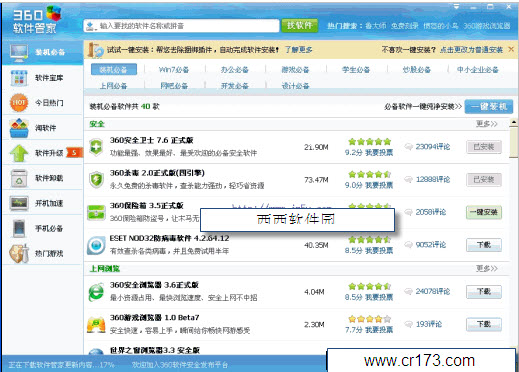Open 2058评论 for 360保险箱
The image size is (519, 372).
(x=430, y=212)
